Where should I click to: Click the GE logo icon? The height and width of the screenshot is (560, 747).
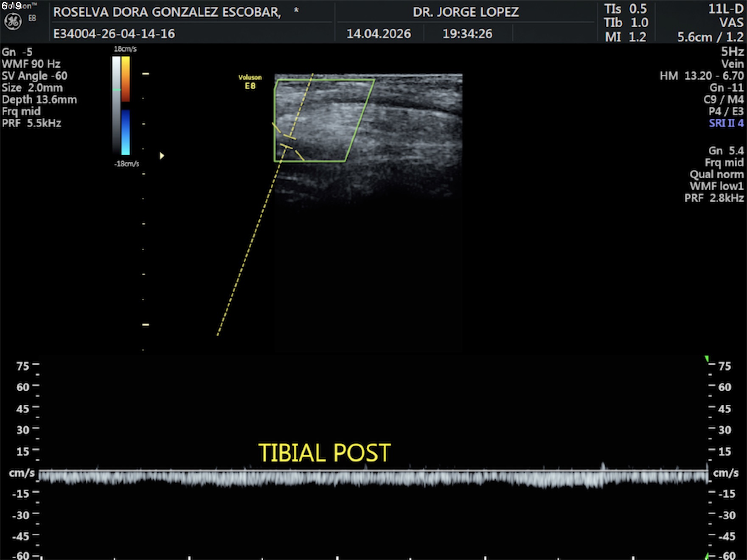pyautogui.click(x=13, y=22)
